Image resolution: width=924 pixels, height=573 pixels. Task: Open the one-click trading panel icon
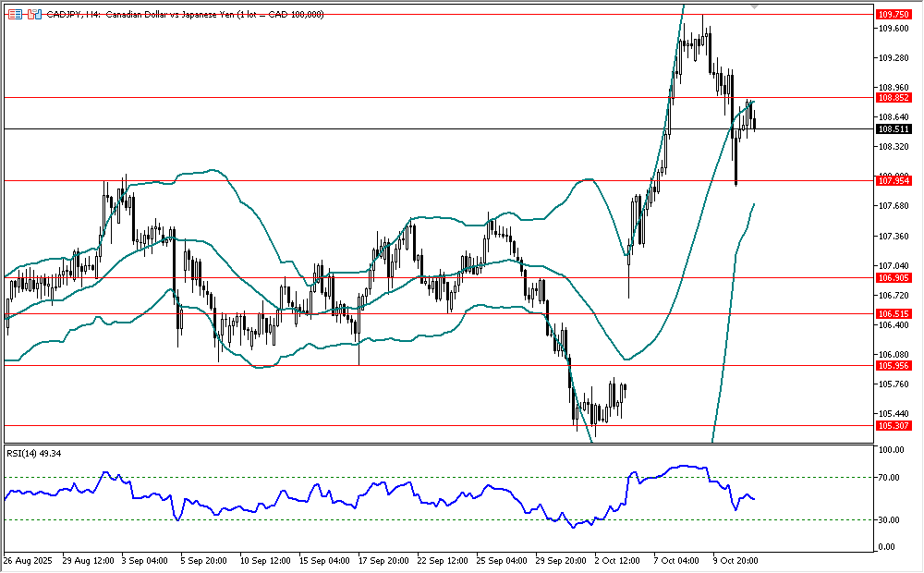pos(33,15)
